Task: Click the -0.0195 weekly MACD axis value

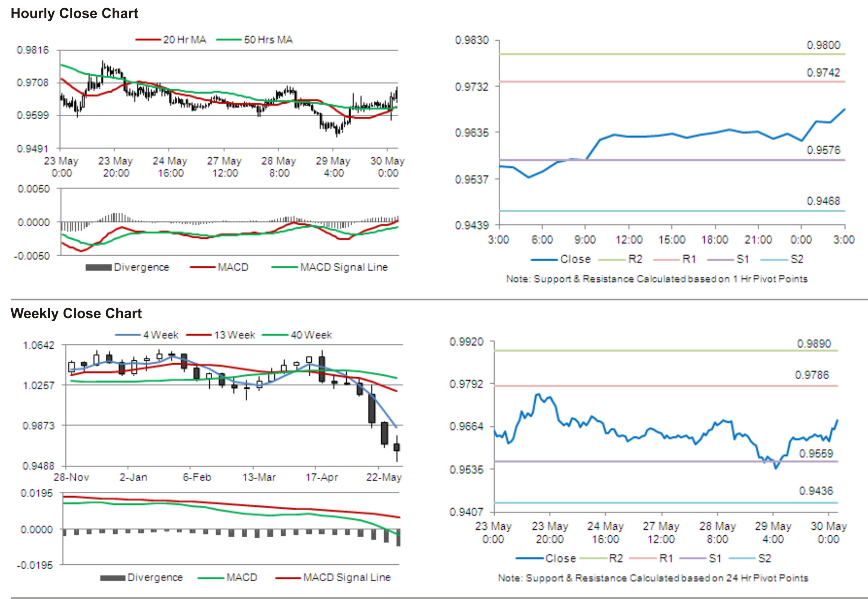Action: (35, 565)
